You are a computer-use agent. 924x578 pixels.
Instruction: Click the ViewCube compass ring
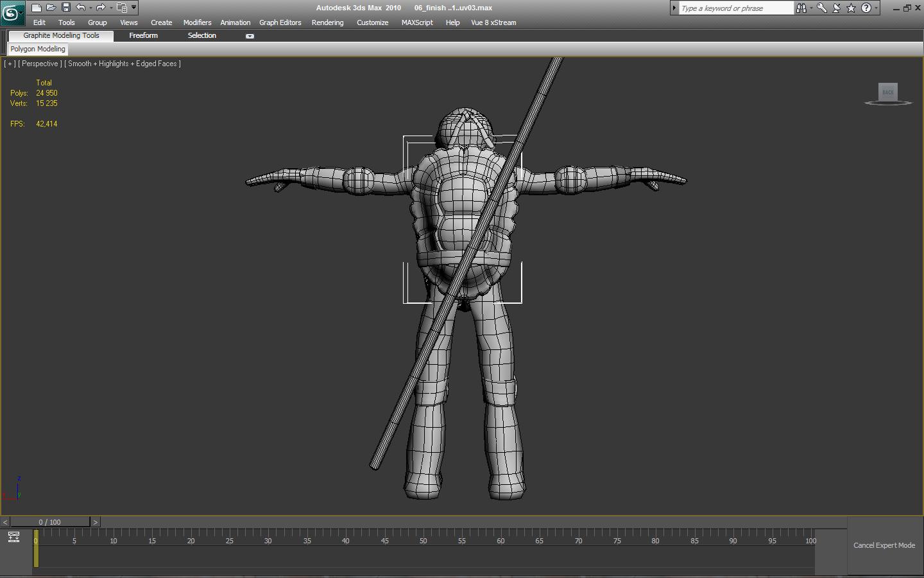888,103
